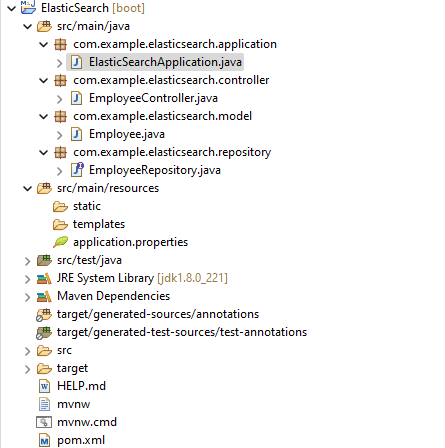This screenshot has height=448, width=445.
Task: Click the HELP.md file icon
Action: [x=44, y=386]
